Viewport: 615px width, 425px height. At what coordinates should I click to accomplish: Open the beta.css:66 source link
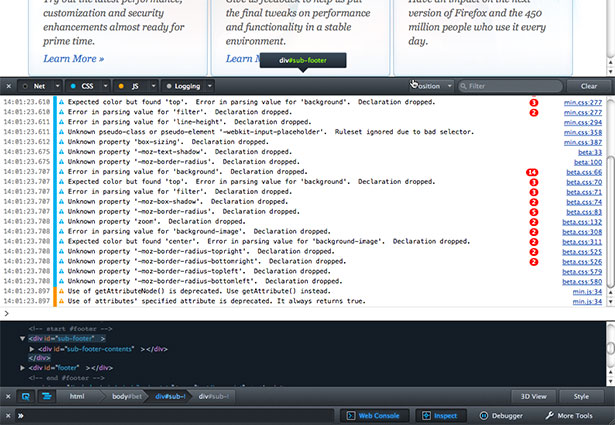click(x=584, y=172)
